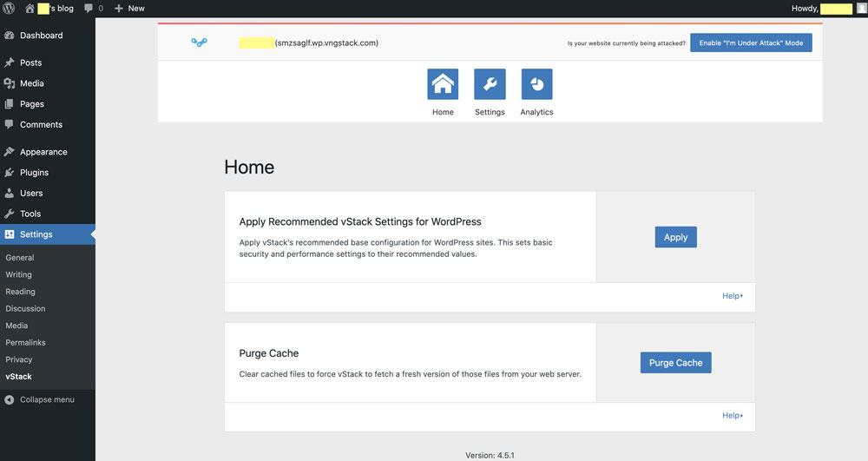Image resolution: width=868 pixels, height=461 pixels.
Task: Click the Settings sliders icon in the sidebar
Action: [x=9, y=234]
